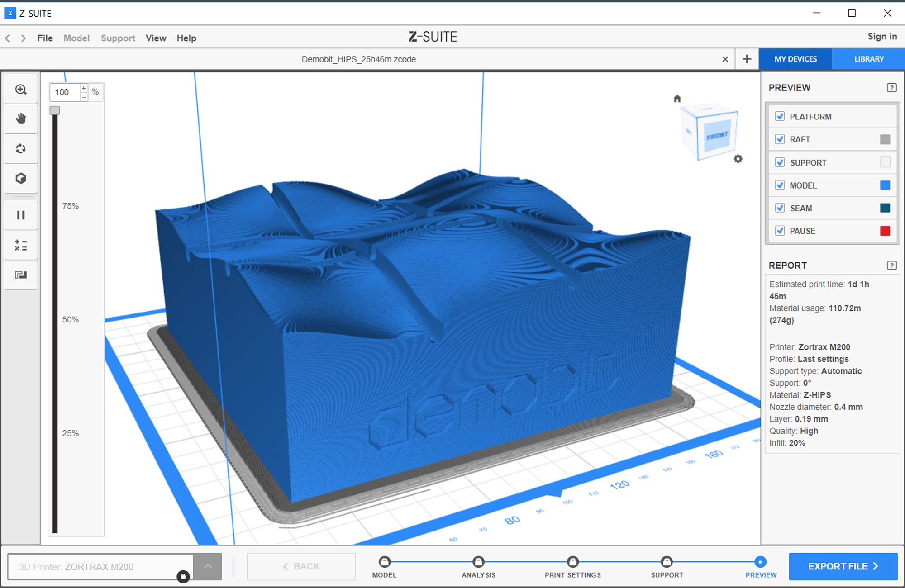Click the 'Automatic' support type value

(841, 371)
